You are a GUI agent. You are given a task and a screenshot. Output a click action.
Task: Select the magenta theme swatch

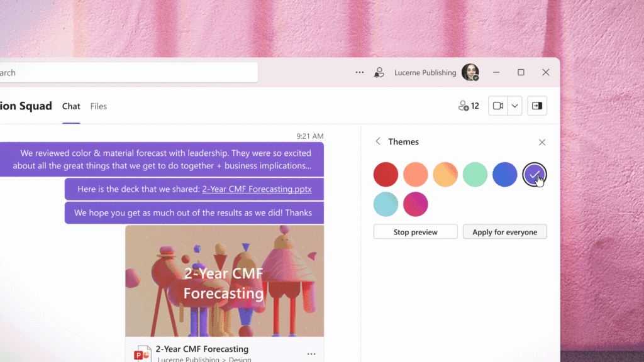pyautogui.click(x=415, y=204)
